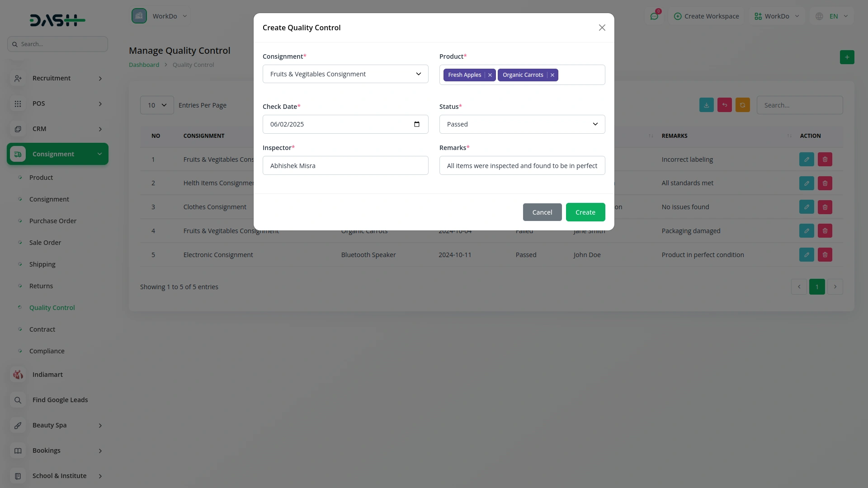Open the Quality Control export download icon
The image size is (868, 488).
706,105
